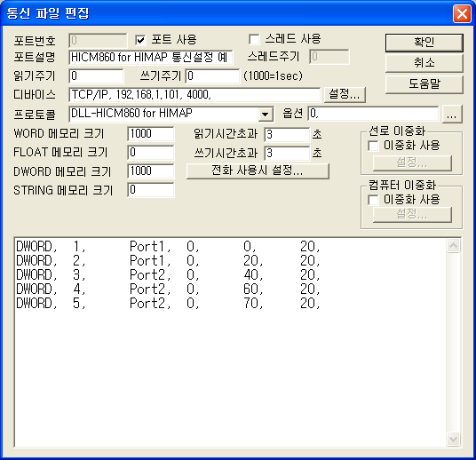Screen dimensions: 476x460
Task: Close the 통신 파일 편집 dialog
Action: [462, 13]
